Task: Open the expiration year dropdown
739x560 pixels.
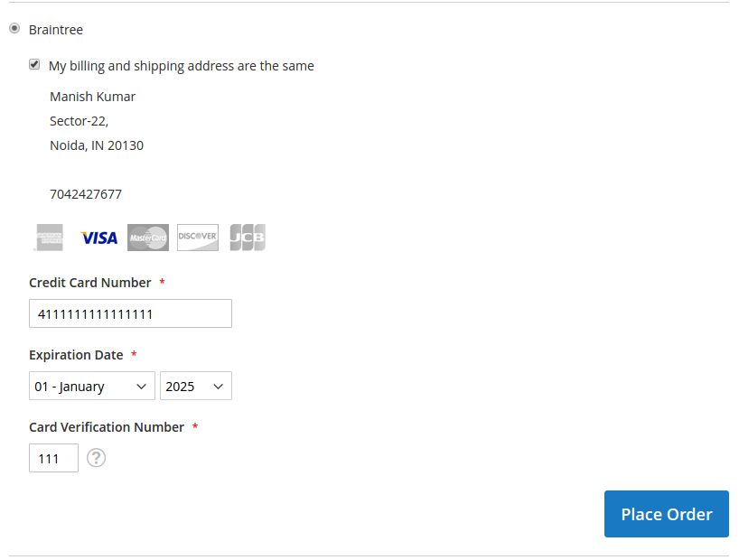Action: point(195,386)
